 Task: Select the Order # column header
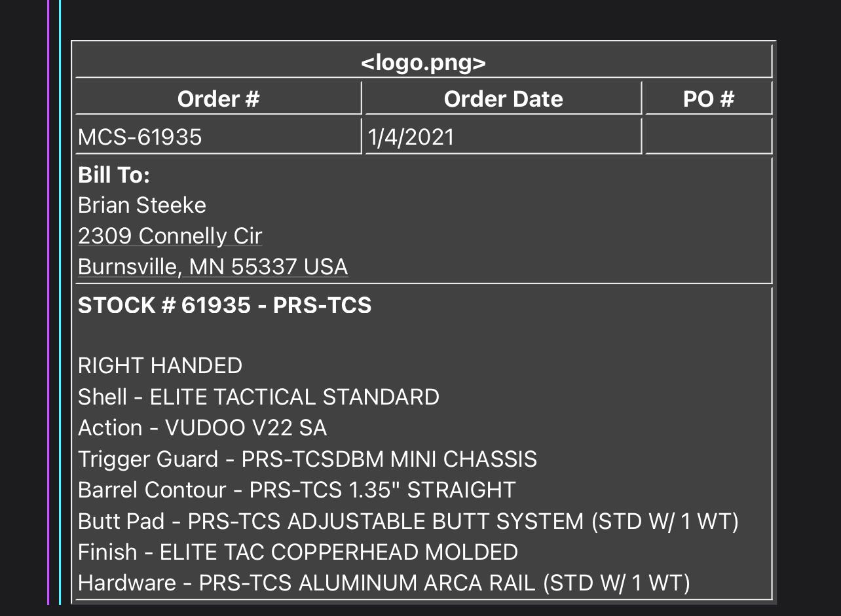218,99
